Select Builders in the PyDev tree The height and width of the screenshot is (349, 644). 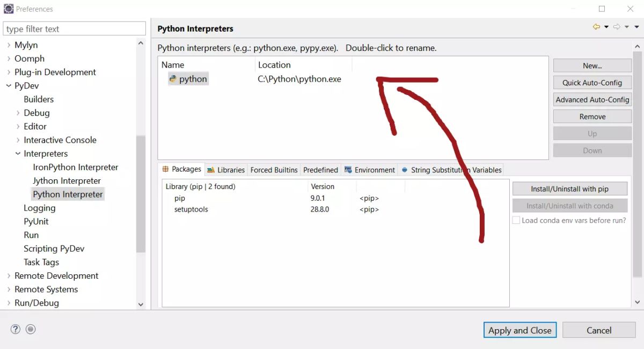click(39, 99)
